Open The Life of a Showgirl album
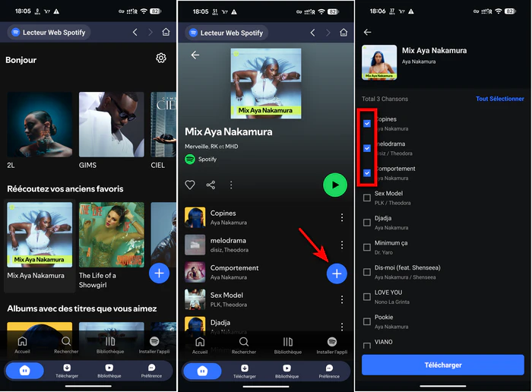Image resolution: width=532 pixels, height=392 pixels. [111, 245]
